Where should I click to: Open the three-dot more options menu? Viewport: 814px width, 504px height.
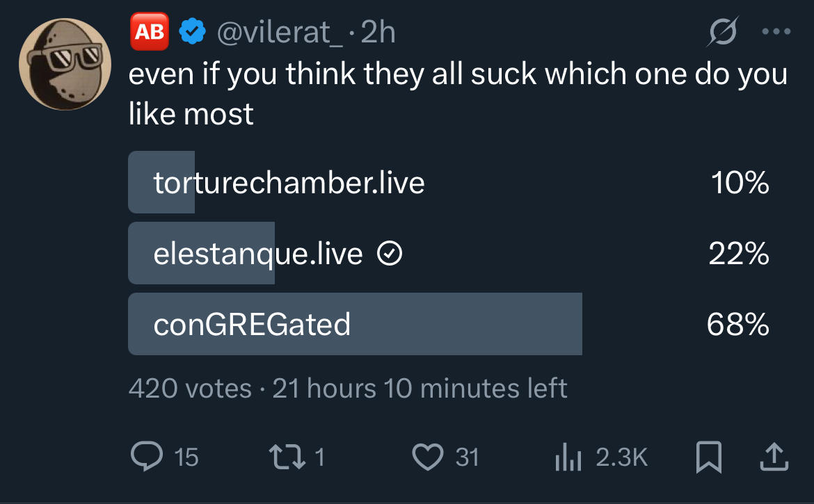tap(776, 32)
